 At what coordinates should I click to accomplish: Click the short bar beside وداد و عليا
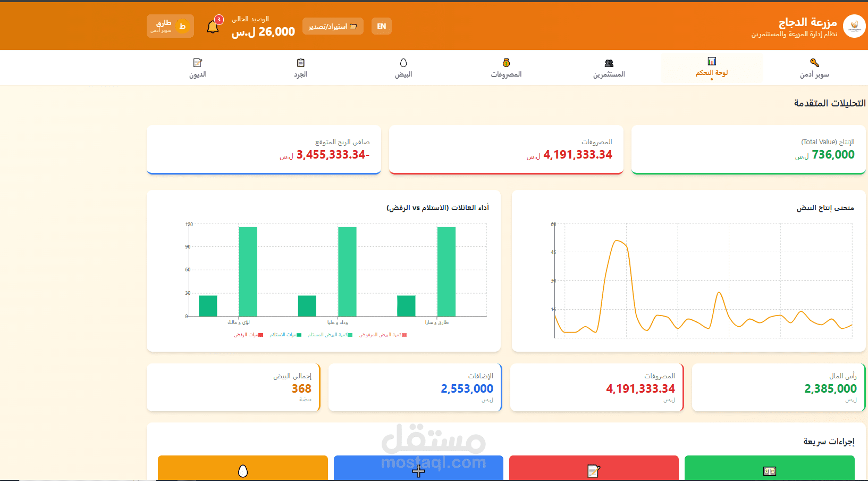tap(307, 306)
